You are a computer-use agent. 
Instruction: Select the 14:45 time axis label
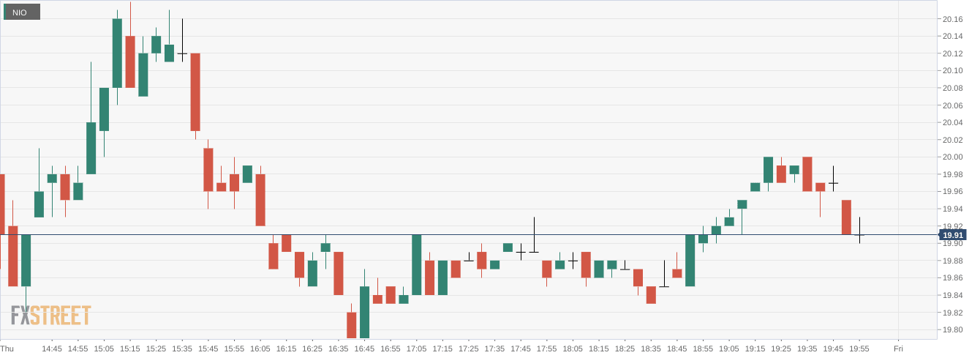(x=52, y=349)
